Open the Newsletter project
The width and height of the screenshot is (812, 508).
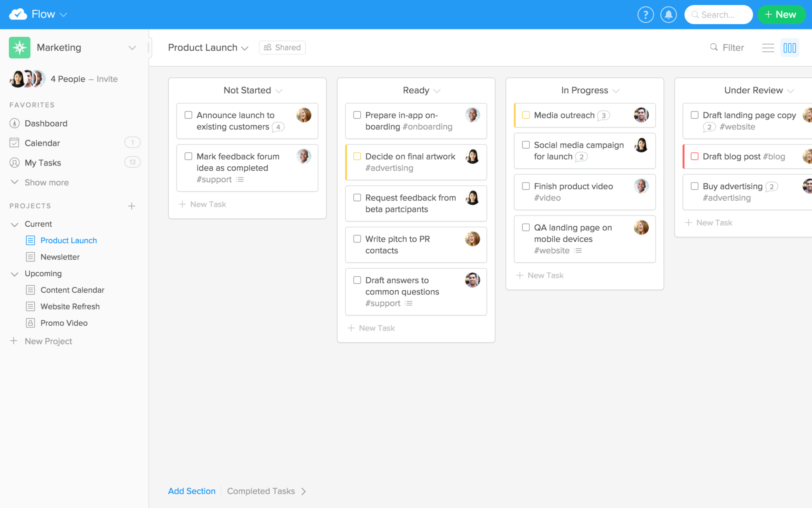coord(60,257)
